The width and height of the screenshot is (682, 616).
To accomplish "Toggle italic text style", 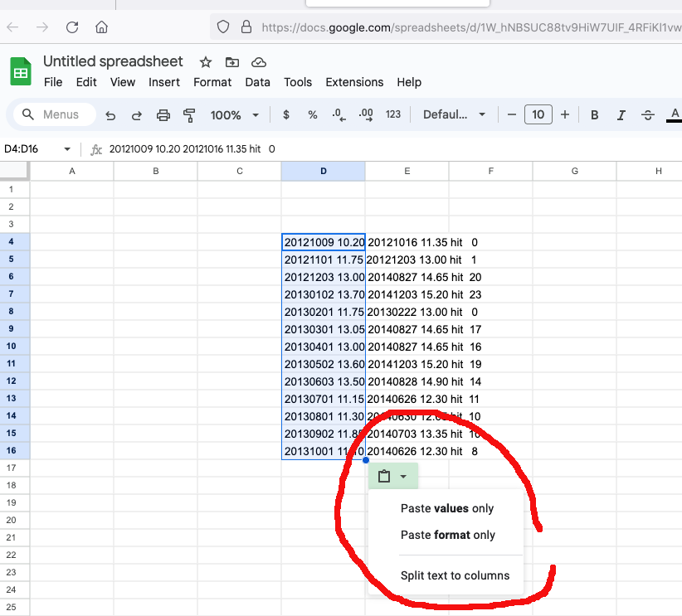I will (x=621, y=115).
